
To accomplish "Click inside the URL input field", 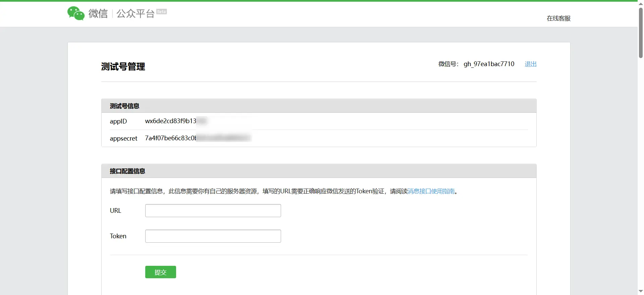I will 213,211.
